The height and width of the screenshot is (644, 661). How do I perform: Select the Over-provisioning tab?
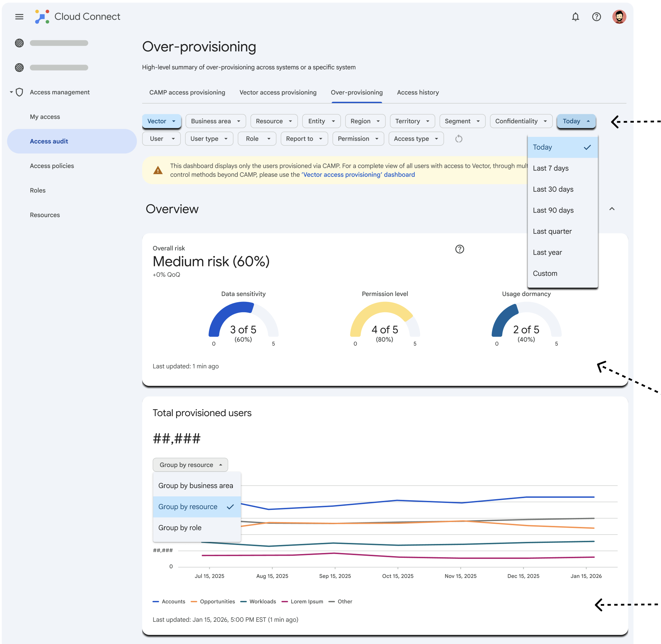point(357,92)
